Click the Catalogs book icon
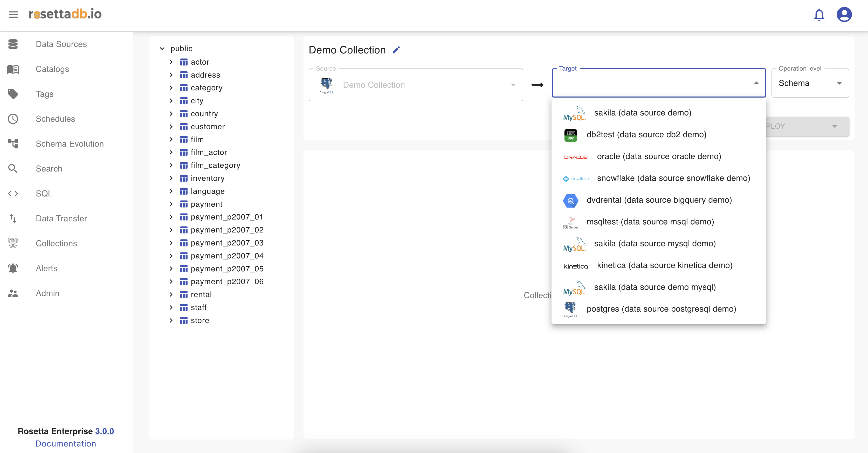The width and height of the screenshot is (868, 453). (13, 69)
